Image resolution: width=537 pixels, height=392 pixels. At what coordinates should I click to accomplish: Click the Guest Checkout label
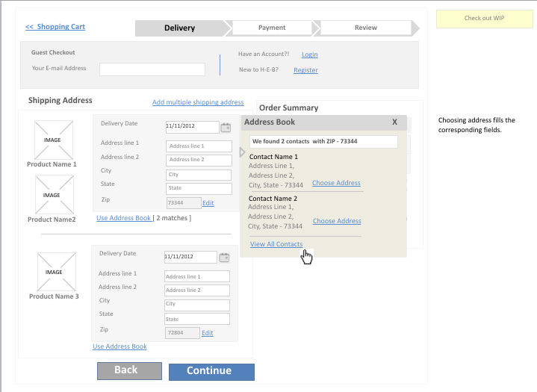[x=53, y=52]
